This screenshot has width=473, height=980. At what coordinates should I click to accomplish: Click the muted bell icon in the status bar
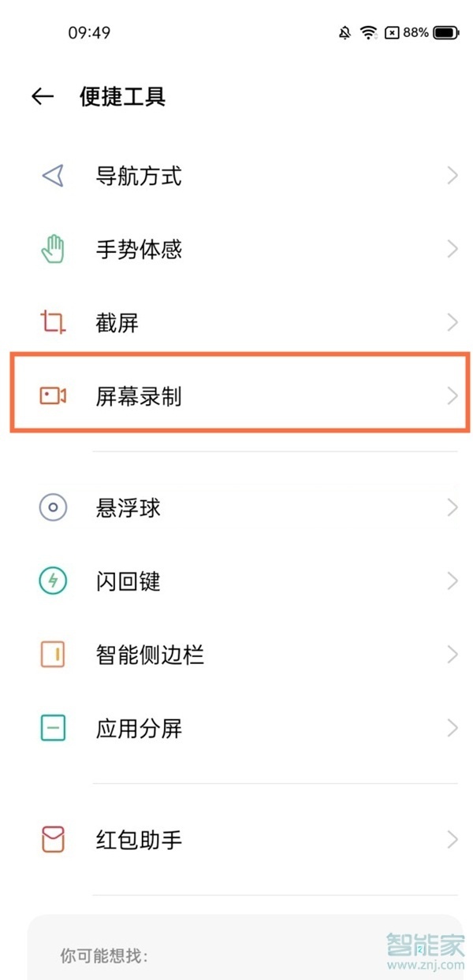(345, 32)
